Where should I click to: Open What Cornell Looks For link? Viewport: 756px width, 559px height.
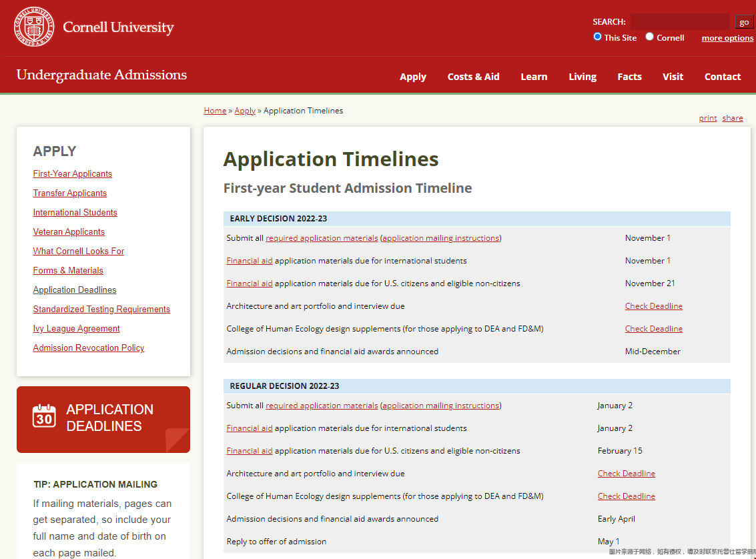[x=79, y=251]
